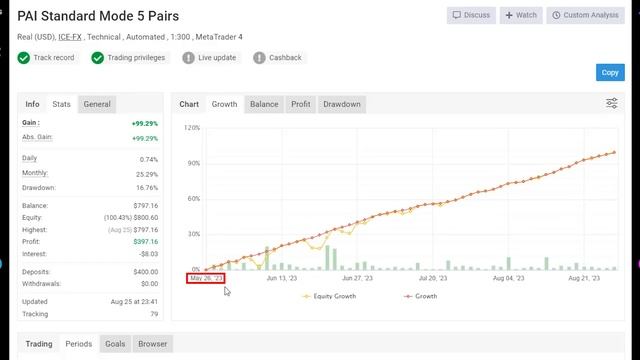640x360 pixels.
Task: Click the Tracking value 79
Action: [154, 314]
